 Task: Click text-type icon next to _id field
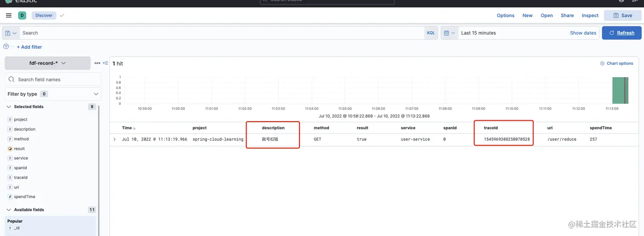(x=10, y=228)
